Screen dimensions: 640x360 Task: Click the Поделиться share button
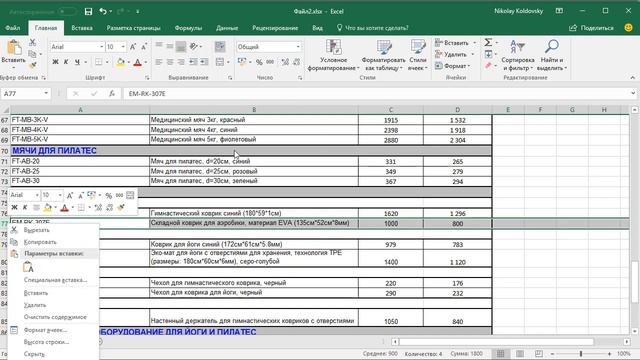coord(591,28)
